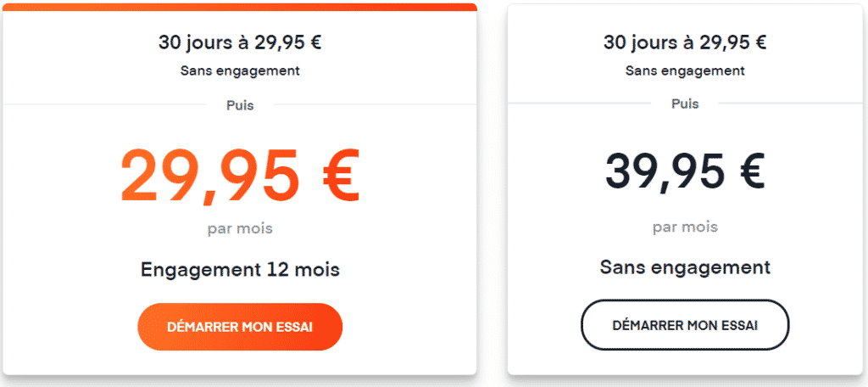Select the orange 29,95 € price

(x=240, y=176)
